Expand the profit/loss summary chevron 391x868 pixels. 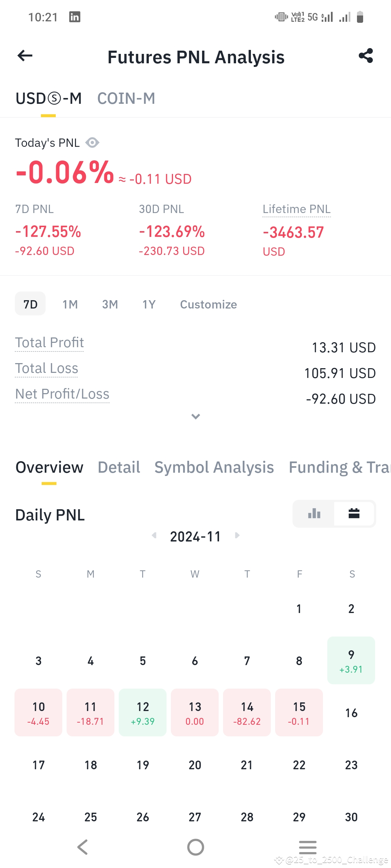coord(195,417)
